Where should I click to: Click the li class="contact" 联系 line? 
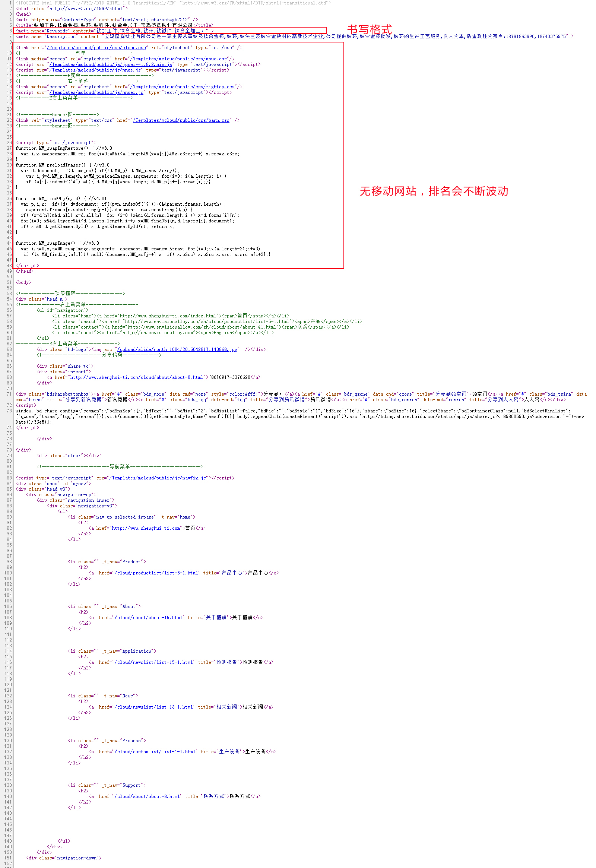pyautogui.click(x=201, y=327)
